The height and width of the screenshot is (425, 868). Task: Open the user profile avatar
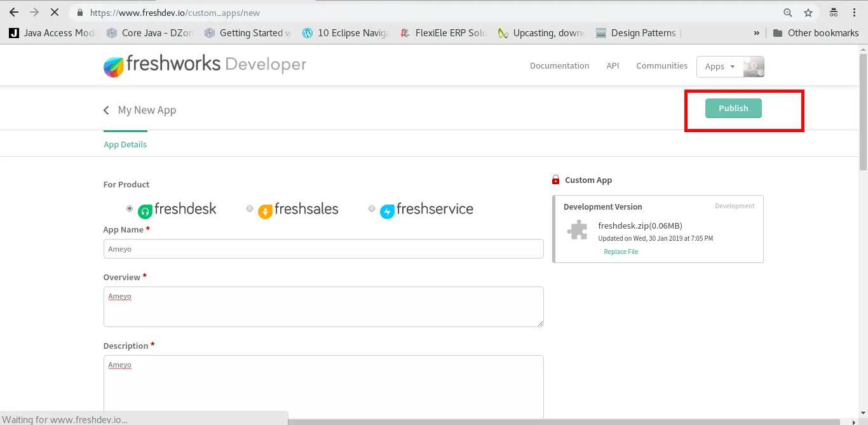click(754, 66)
